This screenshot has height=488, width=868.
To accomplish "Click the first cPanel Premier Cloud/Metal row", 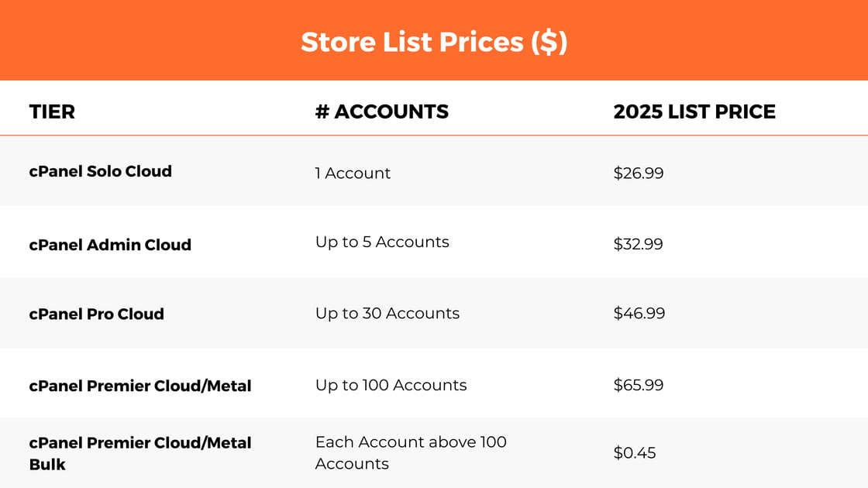I will (434, 383).
